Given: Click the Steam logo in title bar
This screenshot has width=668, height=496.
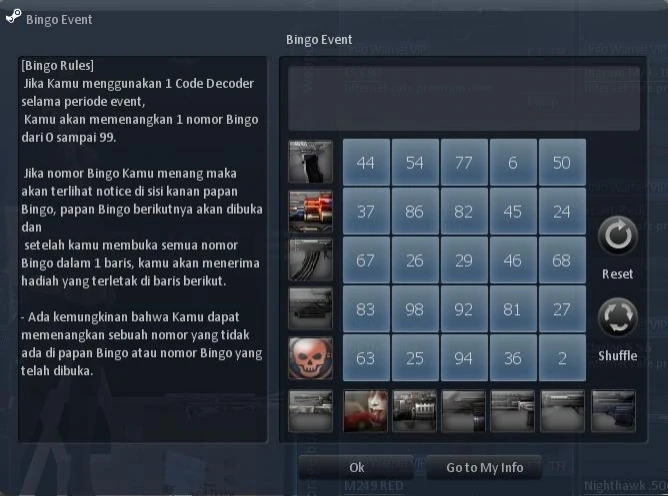Looking at the screenshot, I should 13,17.
